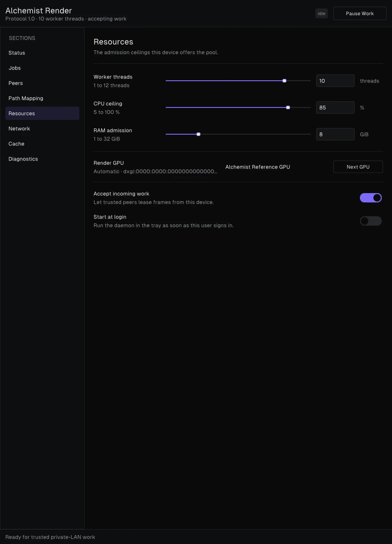Click the RAM admission label

point(113,130)
